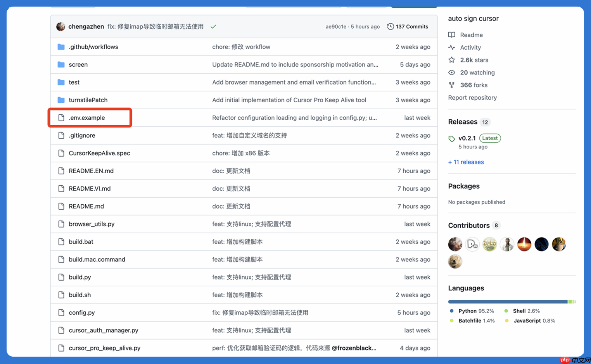Open the header commit message 'fix: 修复imap导致临时邮箱无法使用'
The image size is (591, 364).
[x=156, y=26]
